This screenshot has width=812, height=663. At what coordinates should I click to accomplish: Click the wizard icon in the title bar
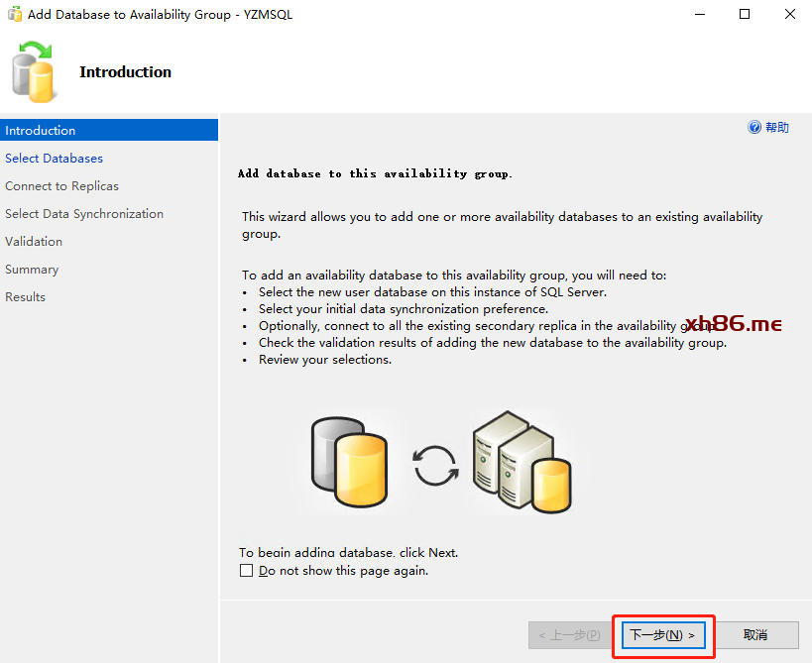coord(15,15)
